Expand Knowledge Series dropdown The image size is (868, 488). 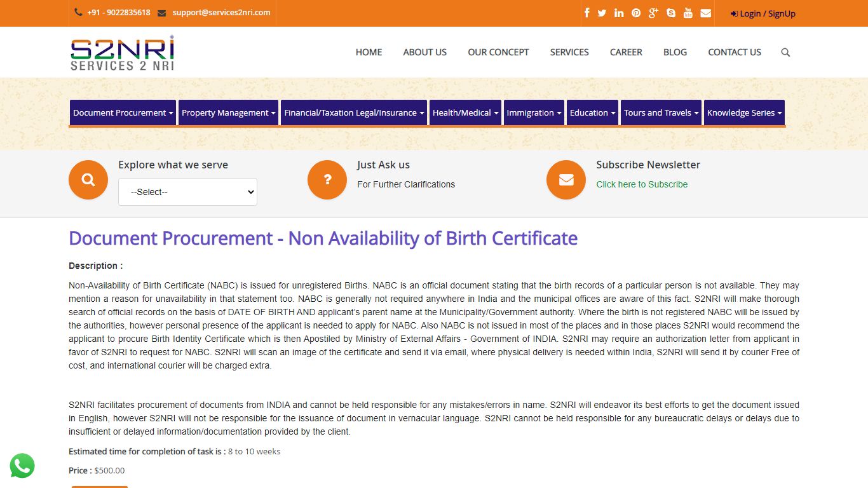pyautogui.click(x=744, y=112)
